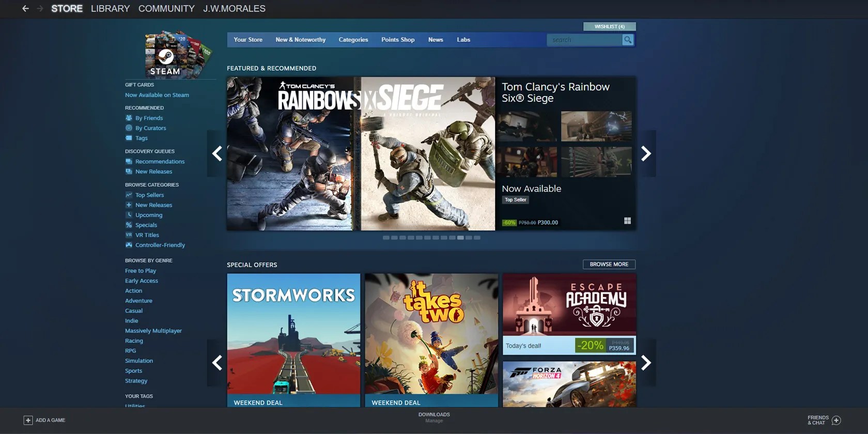Show next special offers page
The image size is (868, 434).
(646, 363)
